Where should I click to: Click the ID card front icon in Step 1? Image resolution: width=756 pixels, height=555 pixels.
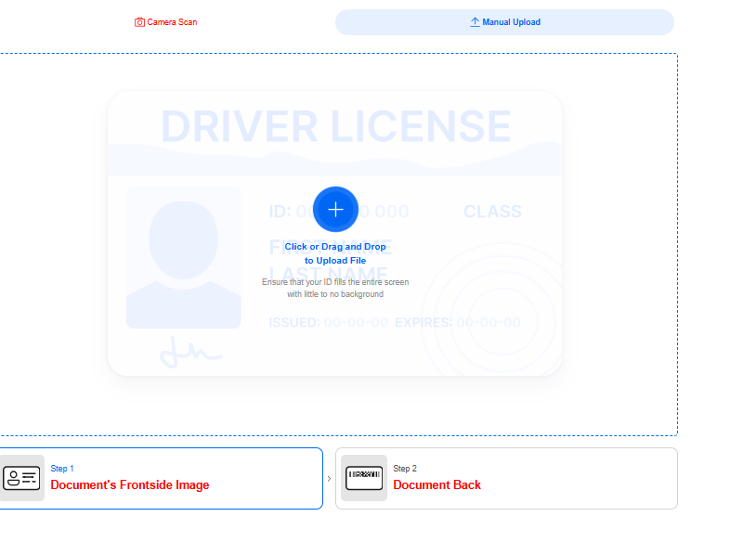[x=21, y=478]
